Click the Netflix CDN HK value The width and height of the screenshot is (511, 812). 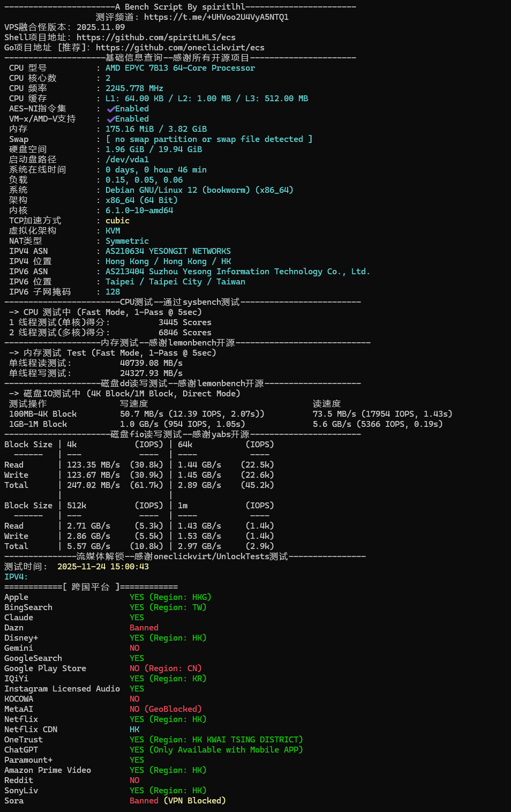point(134,729)
